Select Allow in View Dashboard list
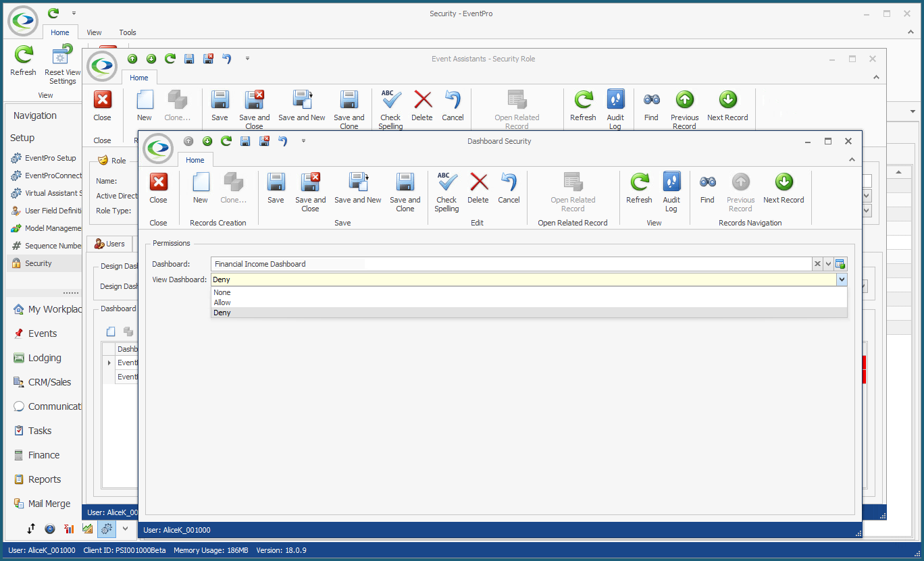This screenshot has height=561, width=924. pyautogui.click(x=529, y=302)
